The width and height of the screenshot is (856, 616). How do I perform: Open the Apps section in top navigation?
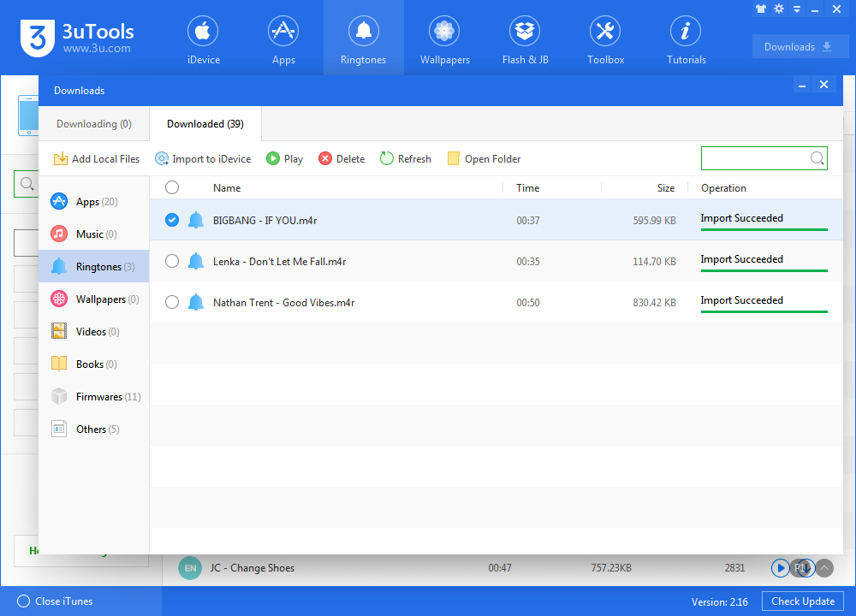(283, 40)
